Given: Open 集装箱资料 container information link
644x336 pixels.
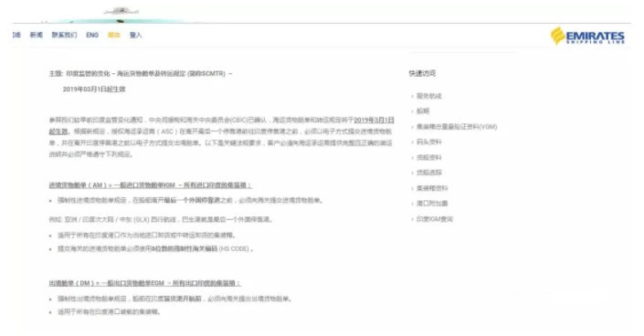Looking at the screenshot, I should pyautogui.click(x=432, y=188).
